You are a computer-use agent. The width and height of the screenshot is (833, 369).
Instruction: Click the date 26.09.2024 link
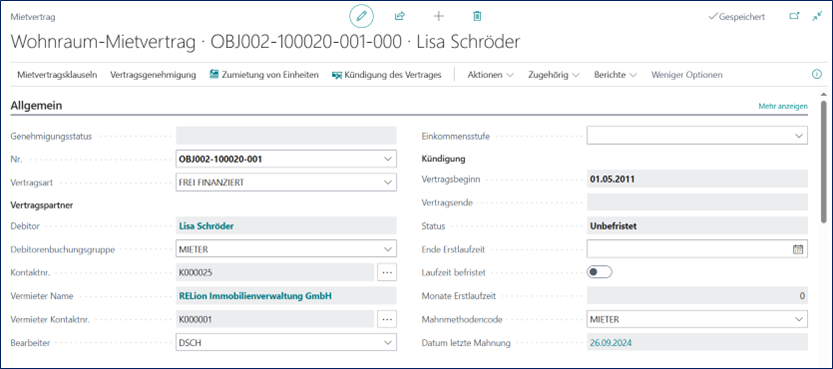pos(610,343)
